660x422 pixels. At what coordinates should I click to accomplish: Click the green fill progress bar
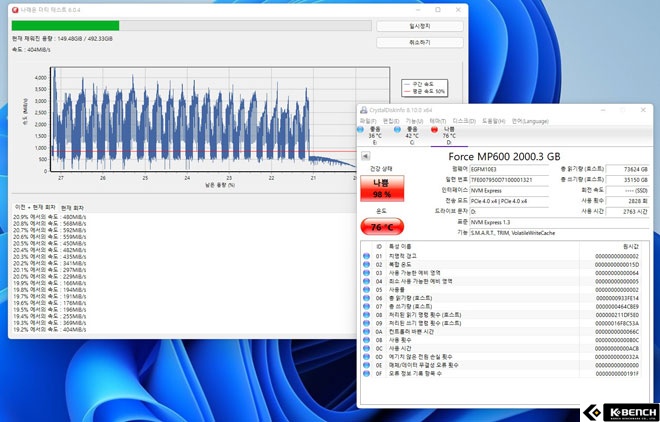[192, 26]
